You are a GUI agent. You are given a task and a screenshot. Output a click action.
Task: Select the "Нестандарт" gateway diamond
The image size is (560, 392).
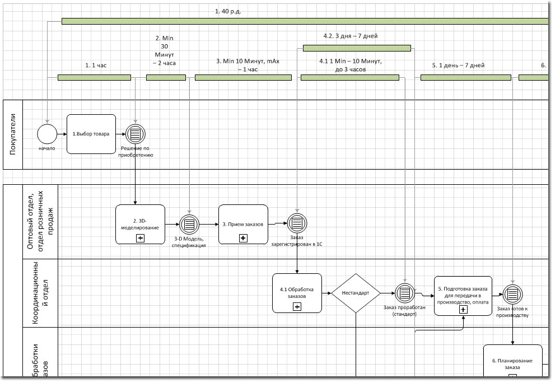(356, 293)
